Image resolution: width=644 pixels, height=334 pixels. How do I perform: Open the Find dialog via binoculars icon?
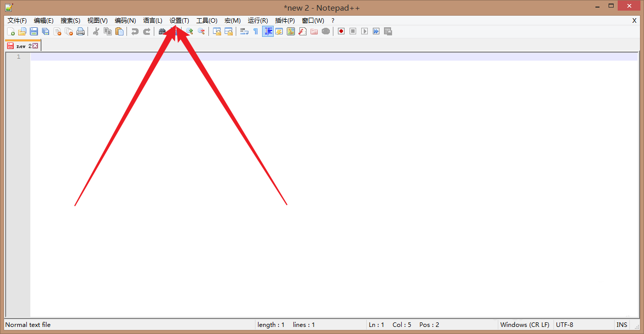pyautogui.click(x=162, y=31)
